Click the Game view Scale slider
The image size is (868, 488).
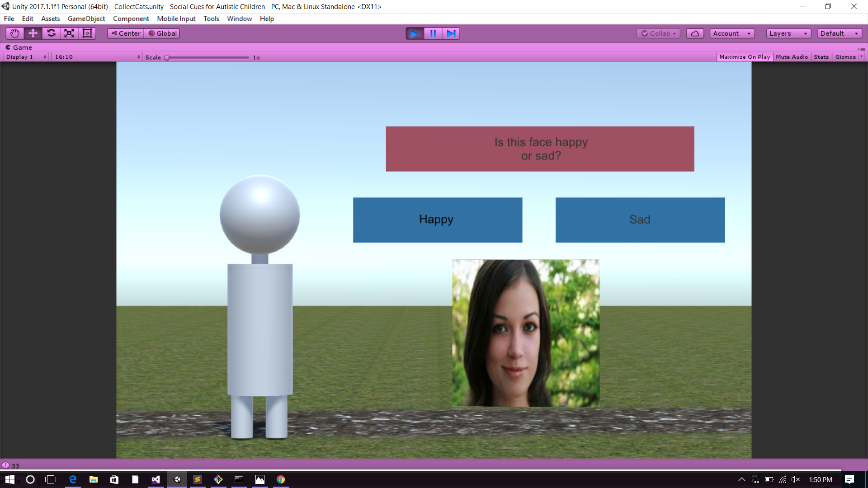pyautogui.click(x=208, y=57)
